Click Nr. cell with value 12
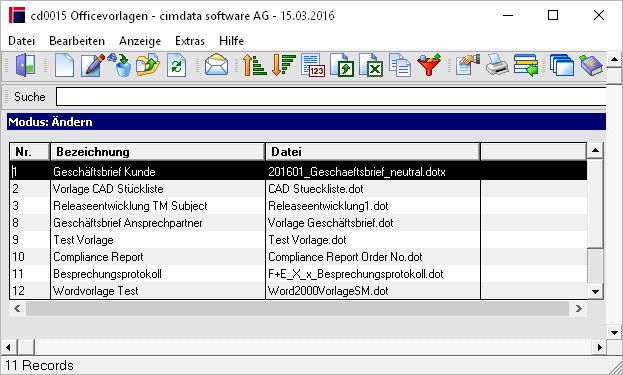Screen dimensions: 623x375 [x=30, y=291]
